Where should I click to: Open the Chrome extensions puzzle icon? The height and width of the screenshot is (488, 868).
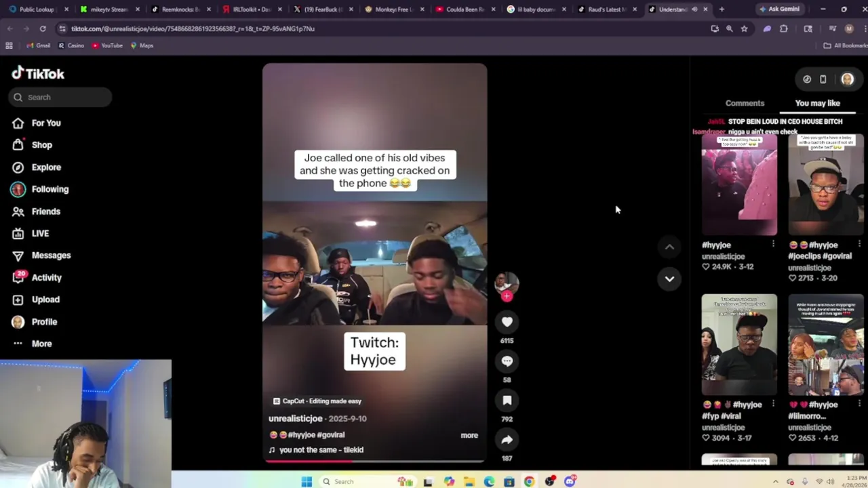(x=784, y=28)
